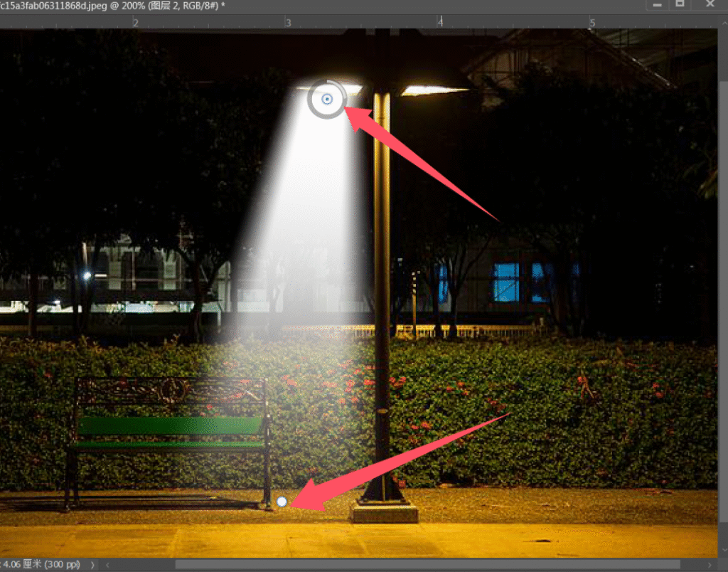Click the horizontal scrollbar's right arrow
728x572 pixels.
pyautogui.click(x=709, y=565)
